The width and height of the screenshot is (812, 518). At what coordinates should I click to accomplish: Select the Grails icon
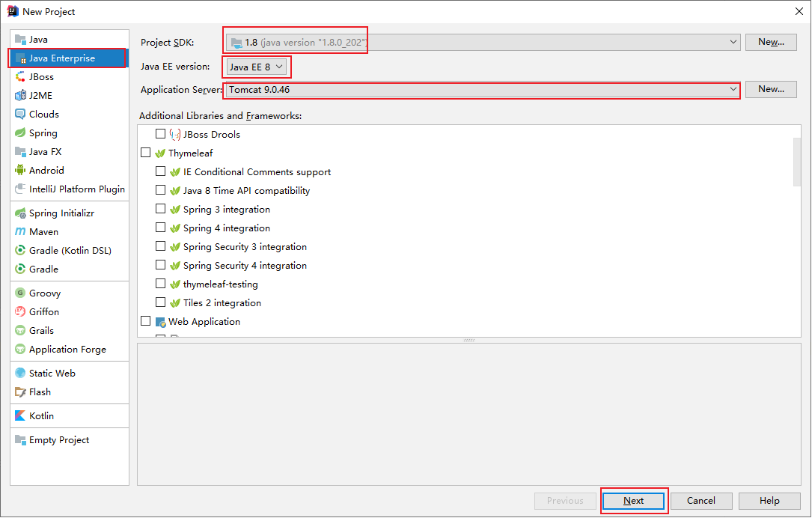coord(20,330)
